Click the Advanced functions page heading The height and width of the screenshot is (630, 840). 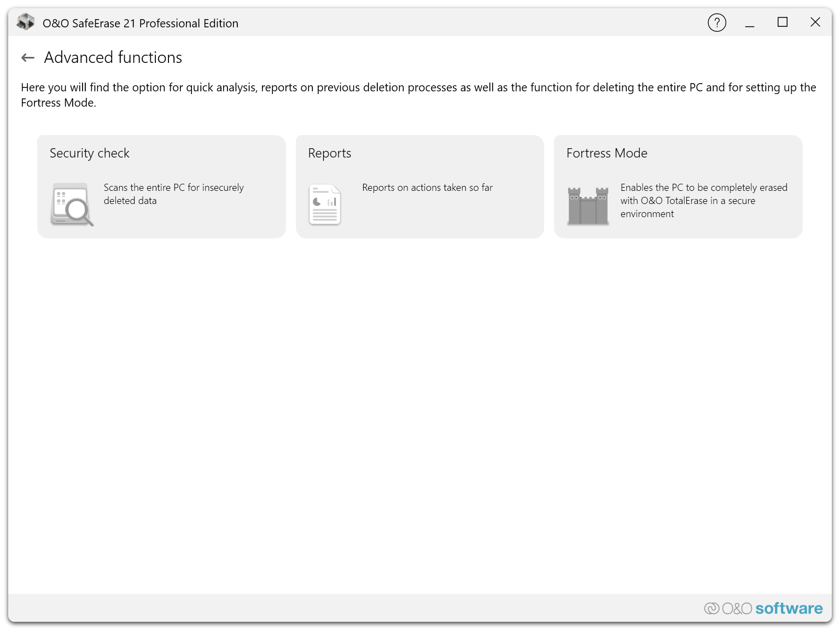coord(113,57)
